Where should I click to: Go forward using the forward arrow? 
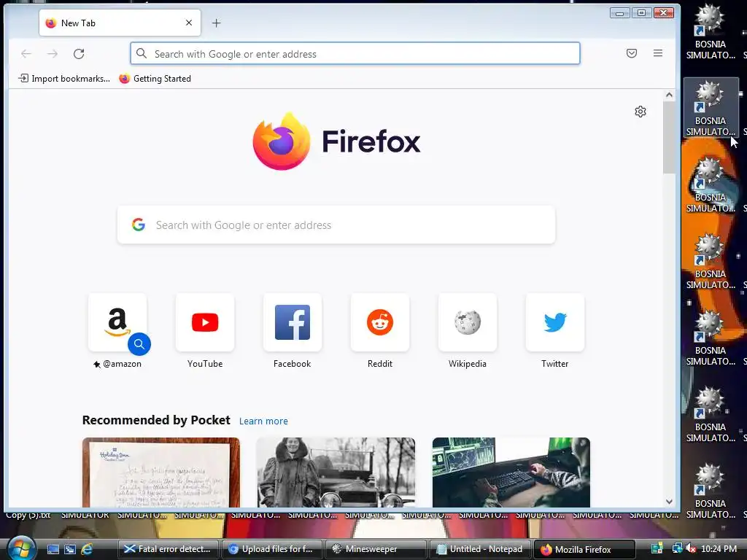53,54
